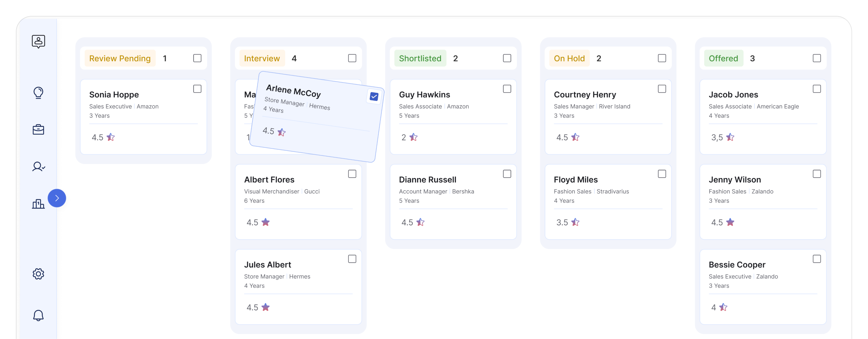Click the star rating on Floyd Miles card
Image resolution: width=868 pixels, height=339 pixels.
point(576,222)
